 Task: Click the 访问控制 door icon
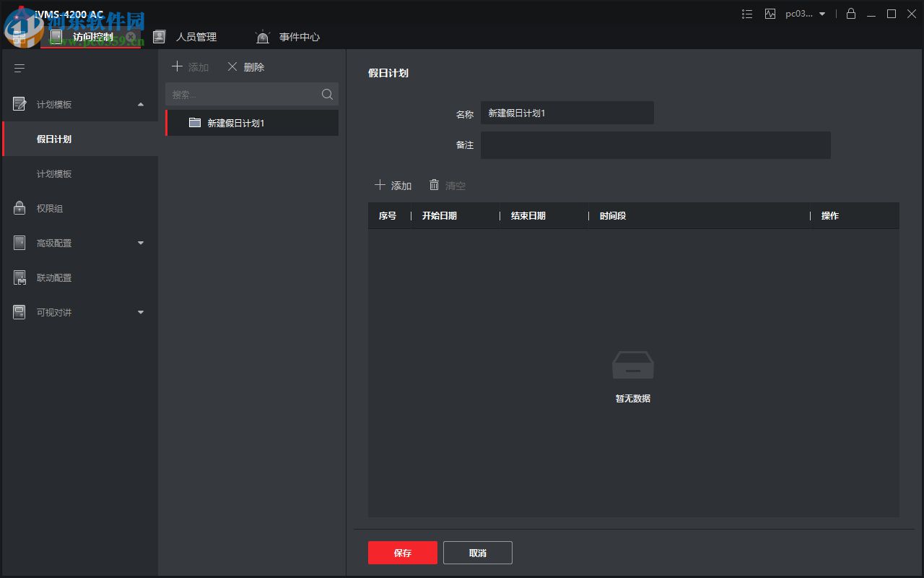point(56,37)
